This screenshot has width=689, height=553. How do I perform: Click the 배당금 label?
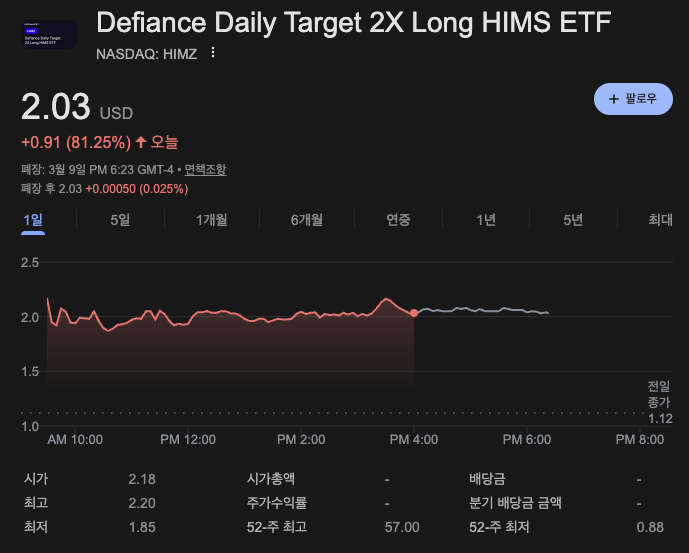click(487, 479)
